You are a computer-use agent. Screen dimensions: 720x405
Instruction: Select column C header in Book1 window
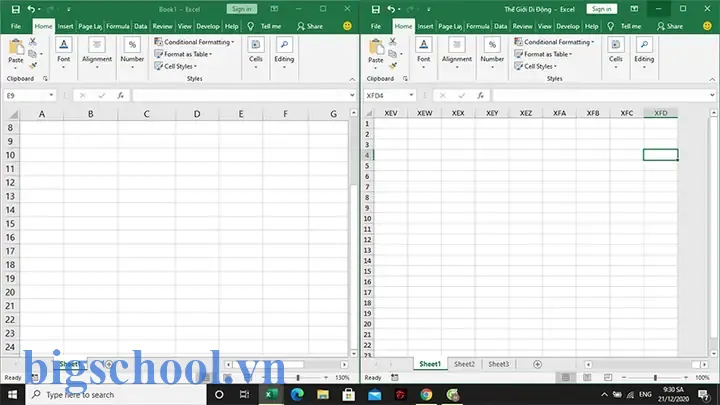146,114
